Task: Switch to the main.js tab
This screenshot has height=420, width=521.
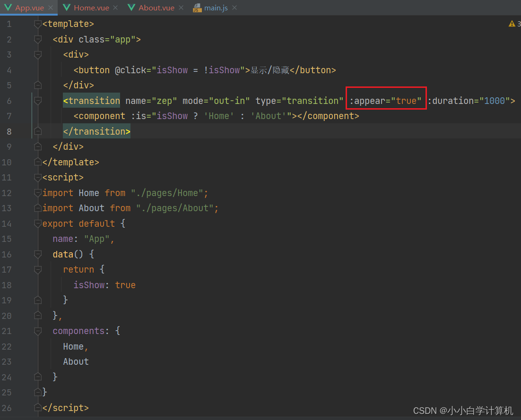Action: 216,8
